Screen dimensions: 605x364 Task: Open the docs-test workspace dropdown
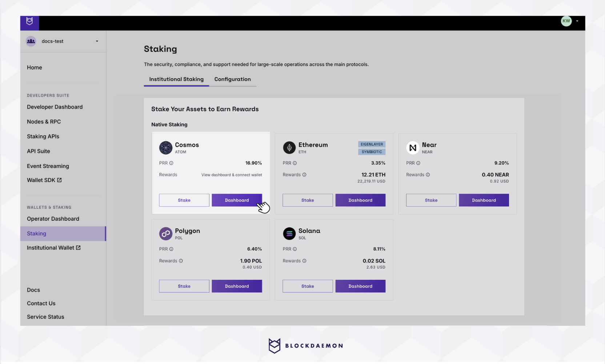coord(63,41)
